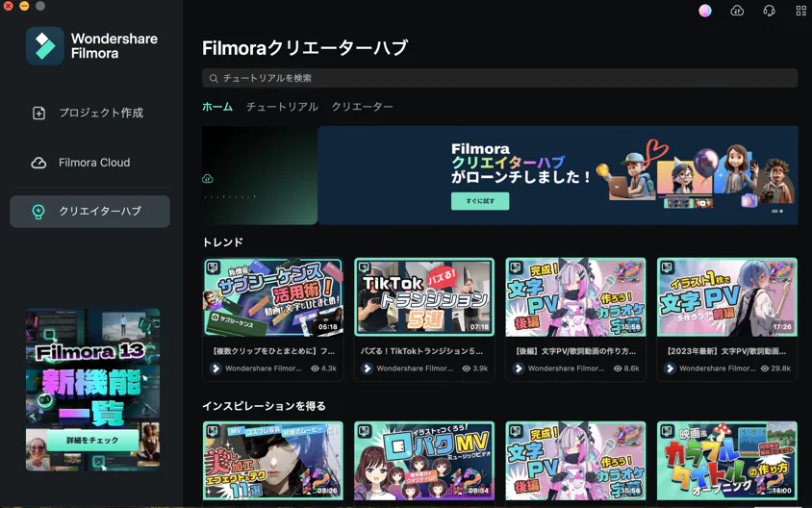Click the 詳細をチェック button on Filmora 13 promo
Viewport: 812px width, 508px height.
coord(92,440)
